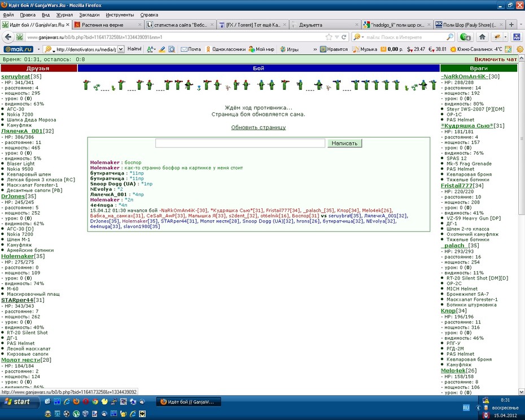The image size is (525, 420).
Task: Reload page with the refresh icon
Action: [344, 37]
